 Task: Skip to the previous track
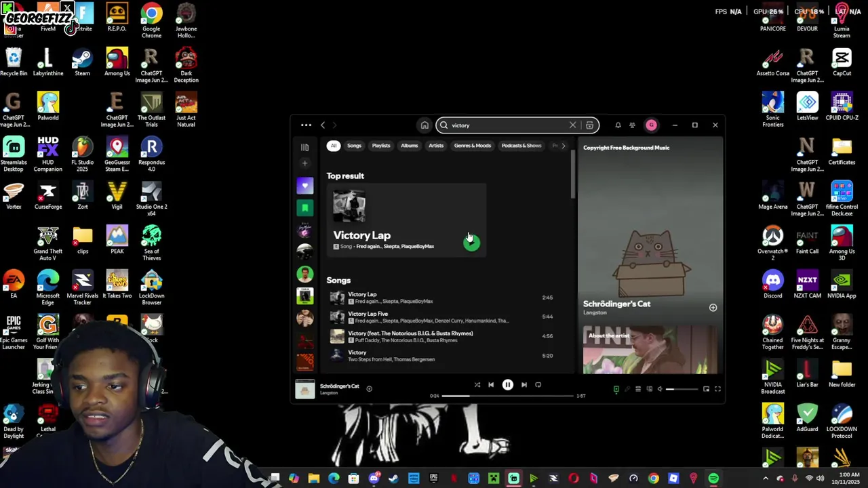[491, 385]
